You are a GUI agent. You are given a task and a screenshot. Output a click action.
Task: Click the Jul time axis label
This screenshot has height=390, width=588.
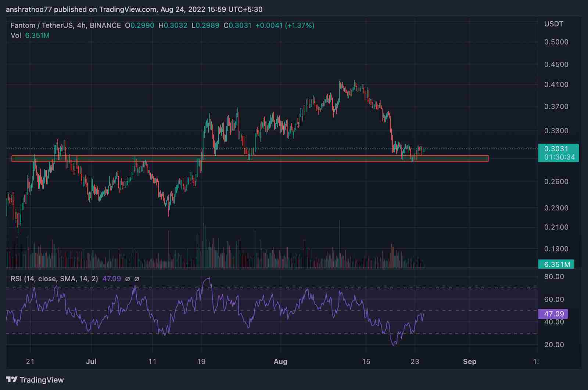point(91,361)
